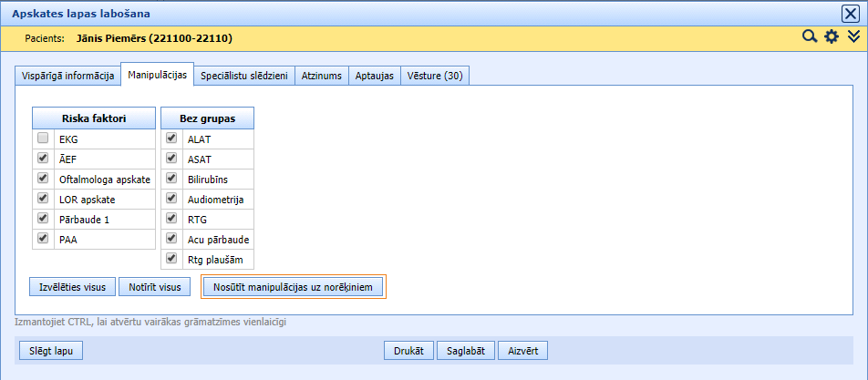868x380 pixels.
Task: Select the Atzinums tab
Action: [323, 76]
